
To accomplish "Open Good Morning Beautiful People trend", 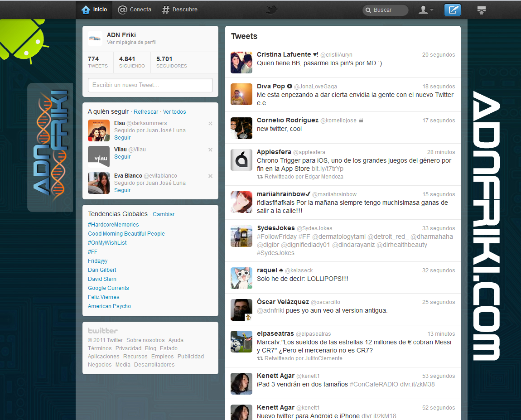I will click(x=126, y=234).
